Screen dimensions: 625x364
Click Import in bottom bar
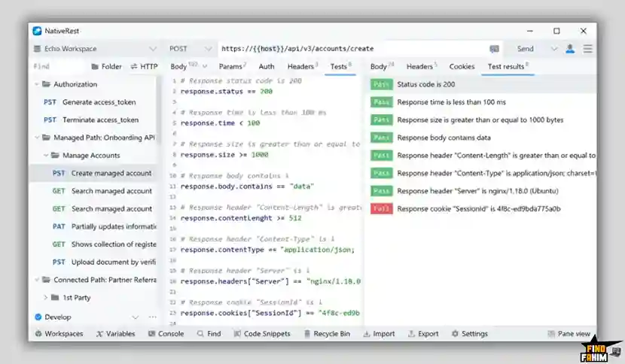tap(379, 334)
